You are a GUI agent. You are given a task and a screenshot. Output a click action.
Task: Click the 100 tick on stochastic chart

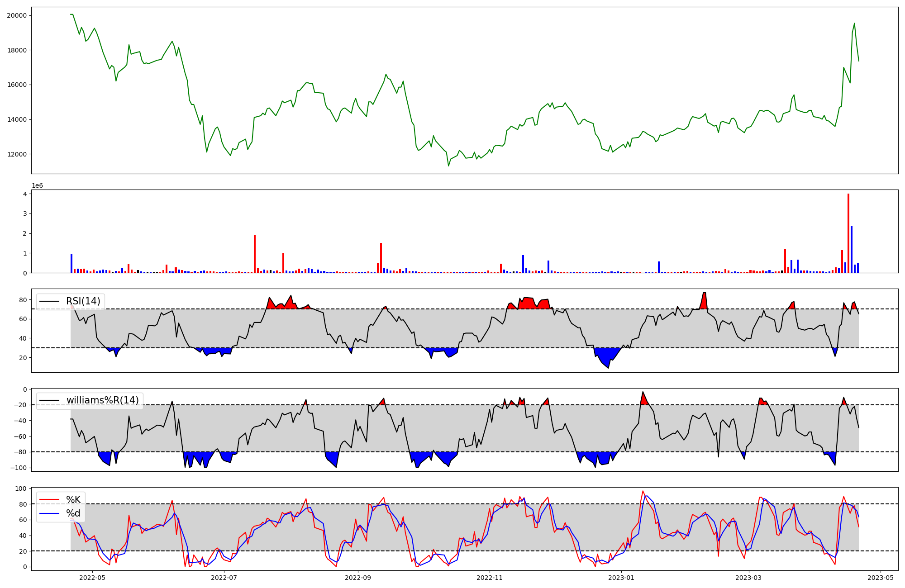pos(22,488)
